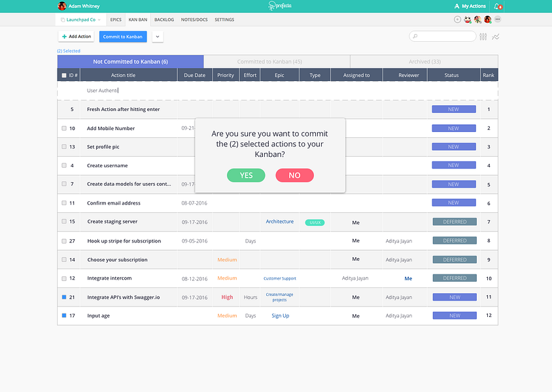
Task: Open the analytics chart icon
Action: click(x=496, y=37)
